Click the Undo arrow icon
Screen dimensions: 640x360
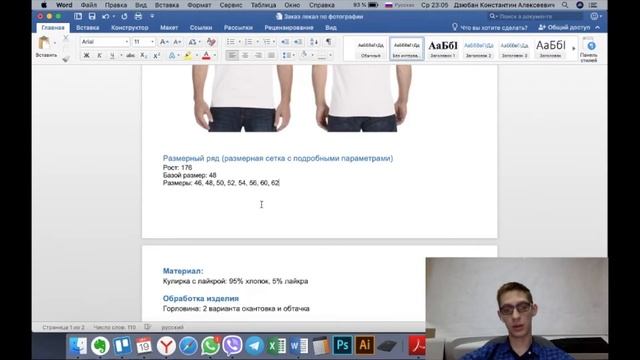click(106, 16)
